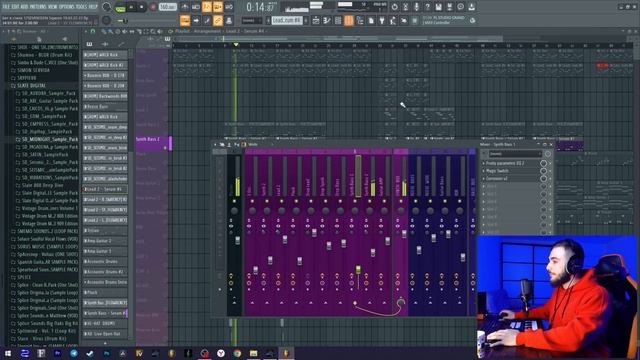Open the Browser view icon
Screen dimensions: 640x360
click(x=360, y=20)
